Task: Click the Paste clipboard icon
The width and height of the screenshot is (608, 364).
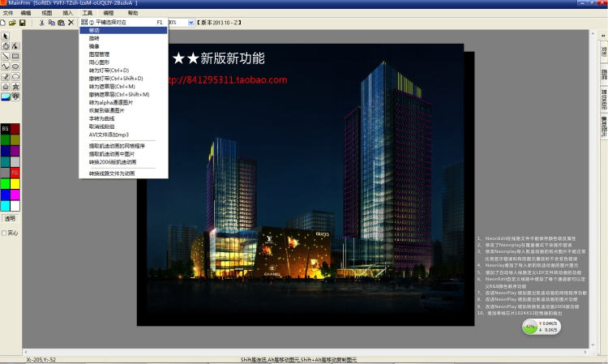Action: [62, 23]
